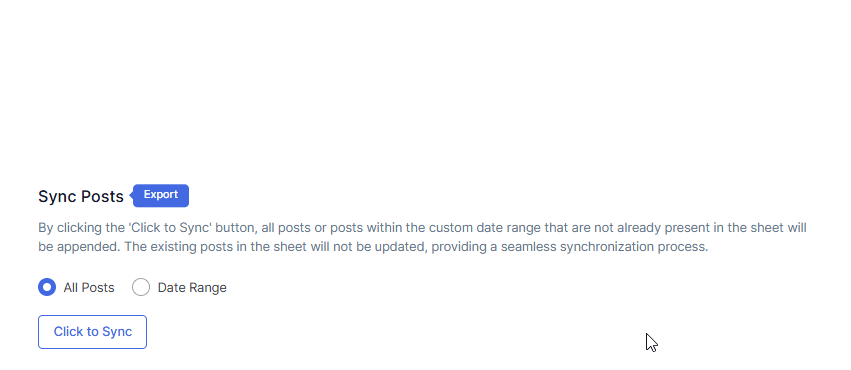Click the empty Date Range radio circle
851x370 pixels.
click(x=141, y=287)
